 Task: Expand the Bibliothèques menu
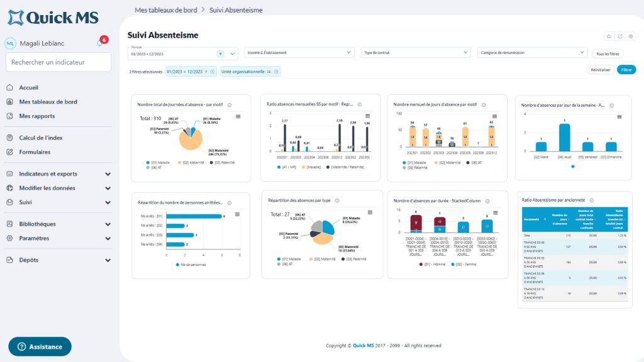click(x=58, y=224)
